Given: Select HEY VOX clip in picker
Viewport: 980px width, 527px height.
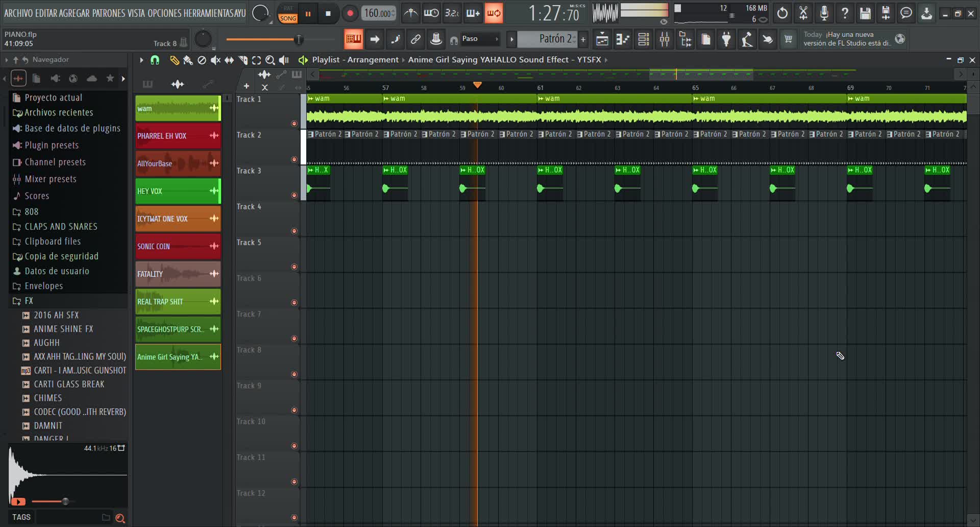Looking at the screenshot, I should 178,191.
